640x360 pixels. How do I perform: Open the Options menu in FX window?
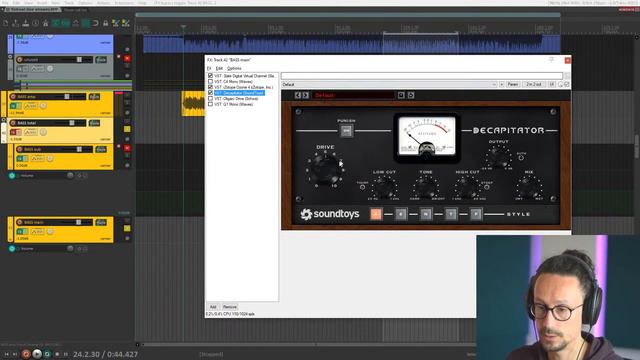coord(234,68)
